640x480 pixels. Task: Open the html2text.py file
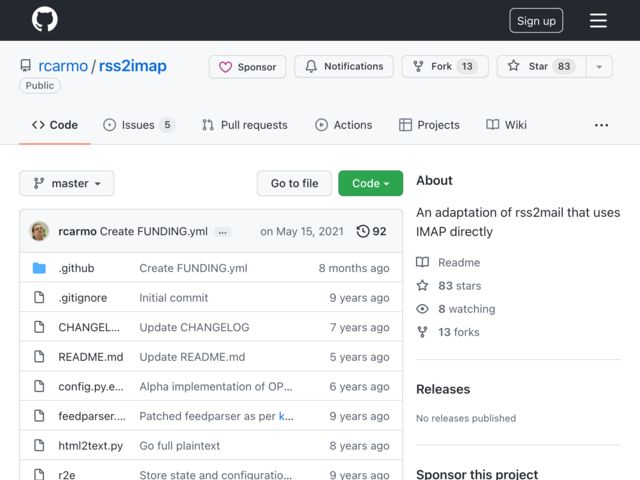(91, 446)
